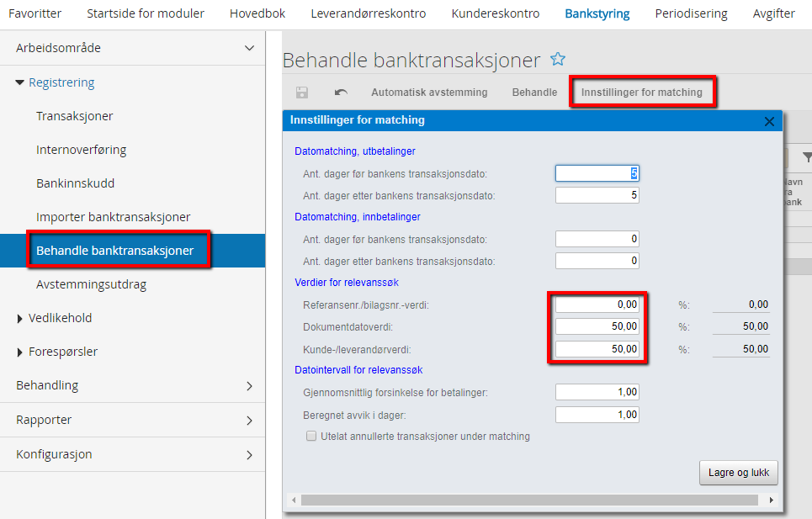Click Lagre og lukk button
Screen dimensions: 812x519
tap(739, 473)
